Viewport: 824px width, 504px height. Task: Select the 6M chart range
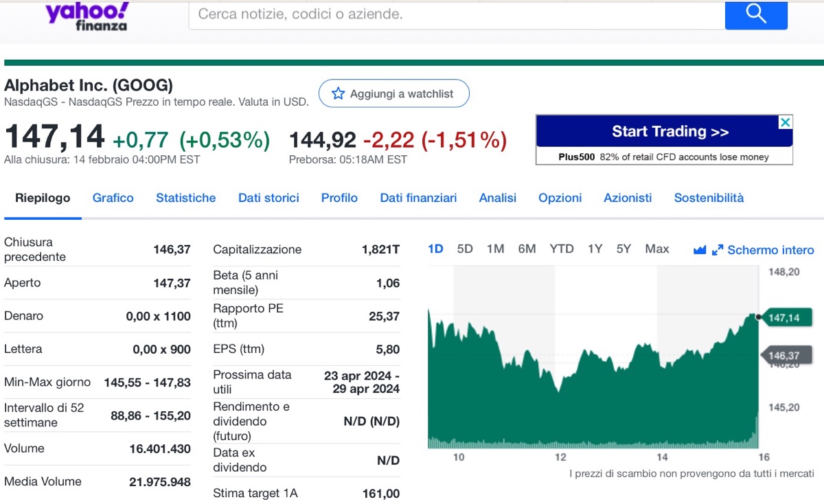tap(527, 249)
